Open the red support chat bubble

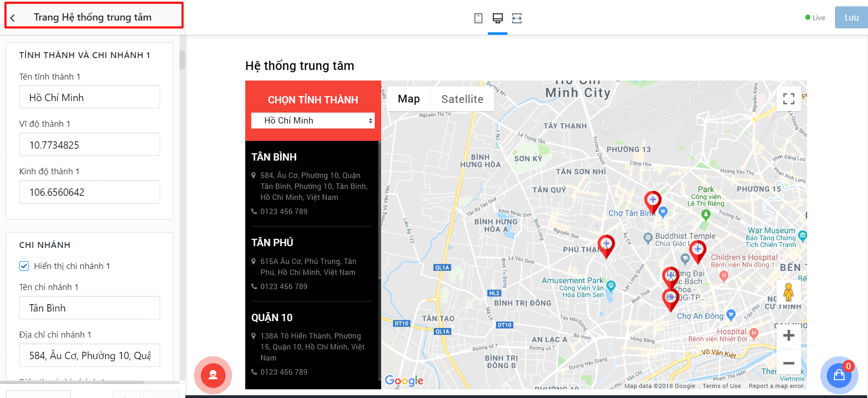tap(213, 375)
